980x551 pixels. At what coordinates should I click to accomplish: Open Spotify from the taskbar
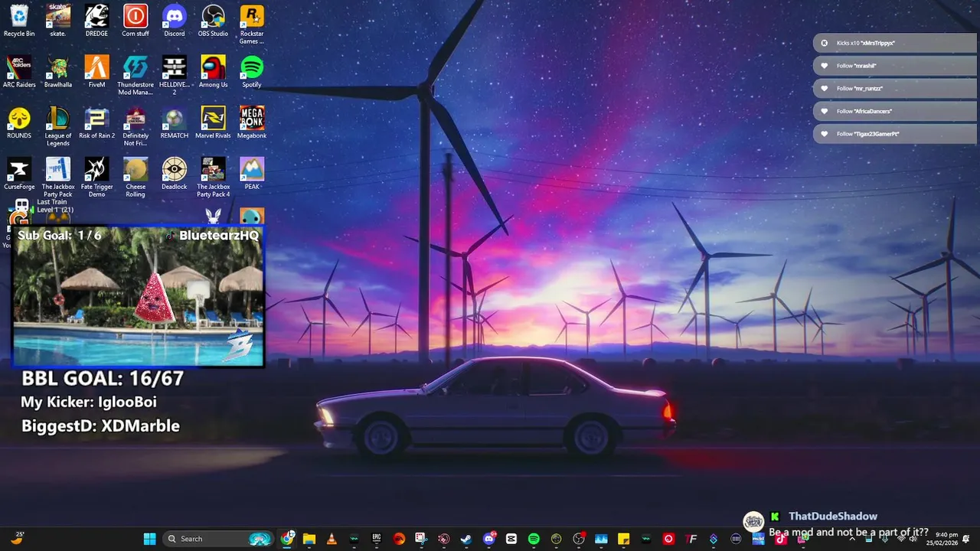(534, 539)
